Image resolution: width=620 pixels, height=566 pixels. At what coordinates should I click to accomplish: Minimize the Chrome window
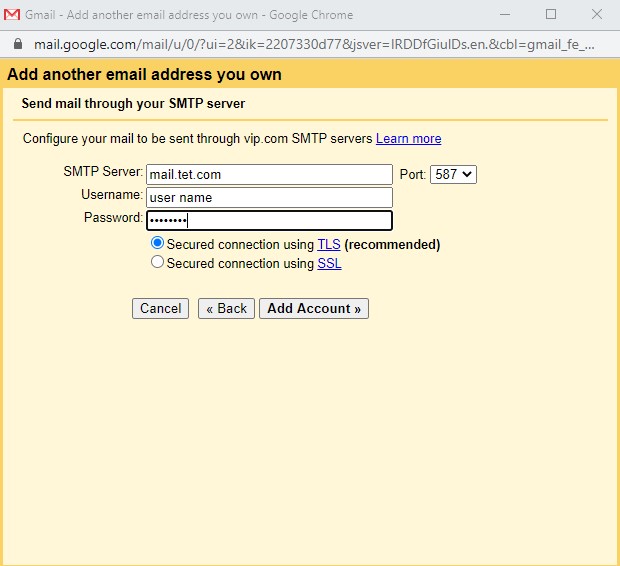tap(505, 15)
